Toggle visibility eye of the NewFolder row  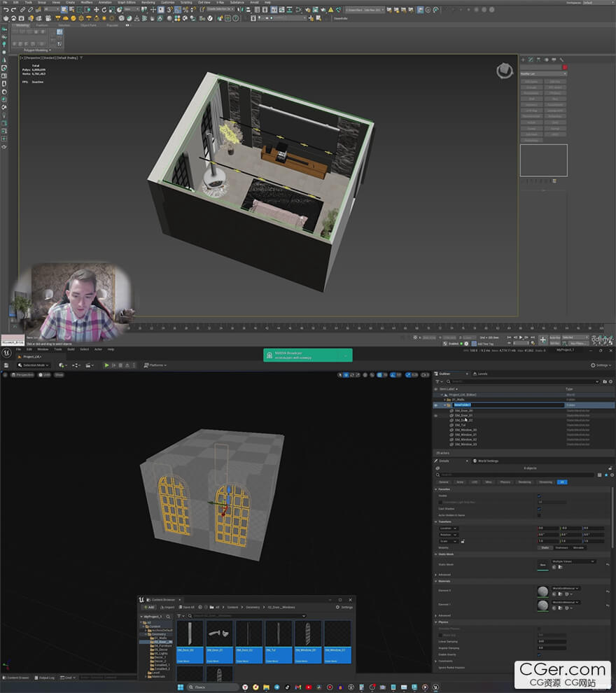pos(435,405)
